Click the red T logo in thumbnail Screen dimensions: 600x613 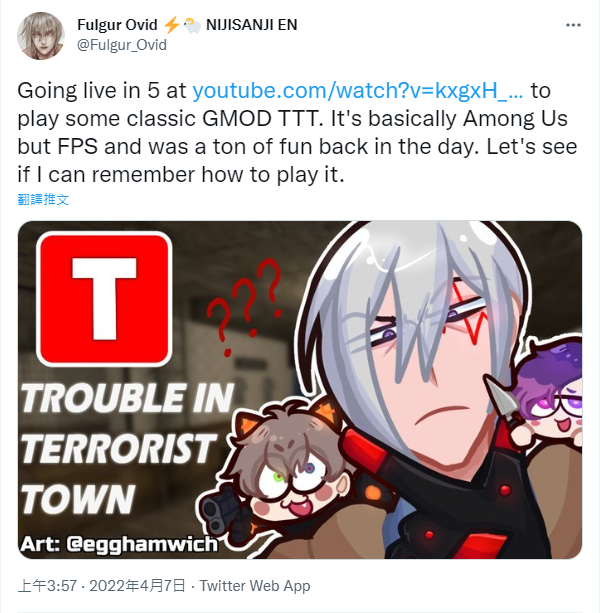pyautogui.click(x=104, y=299)
